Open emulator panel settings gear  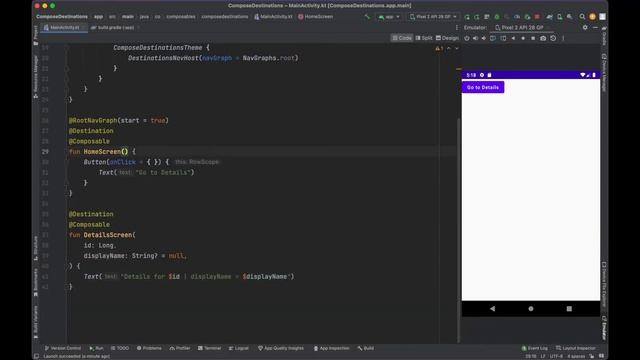(x=585, y=27)
